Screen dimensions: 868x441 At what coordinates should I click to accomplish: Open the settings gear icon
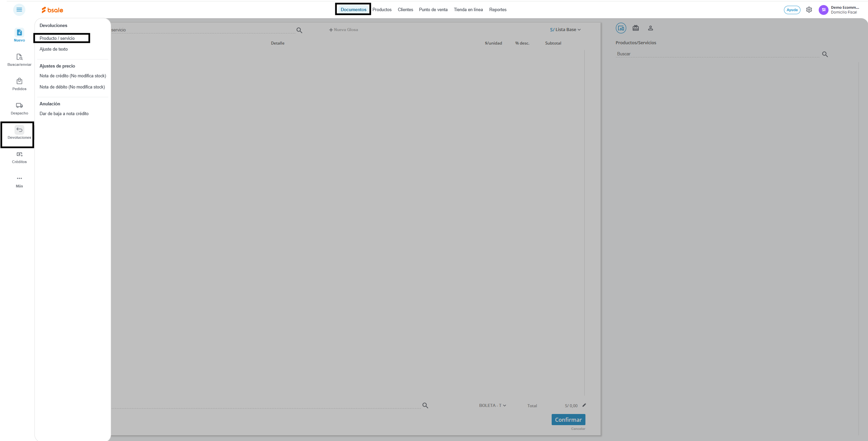[809, 10]
